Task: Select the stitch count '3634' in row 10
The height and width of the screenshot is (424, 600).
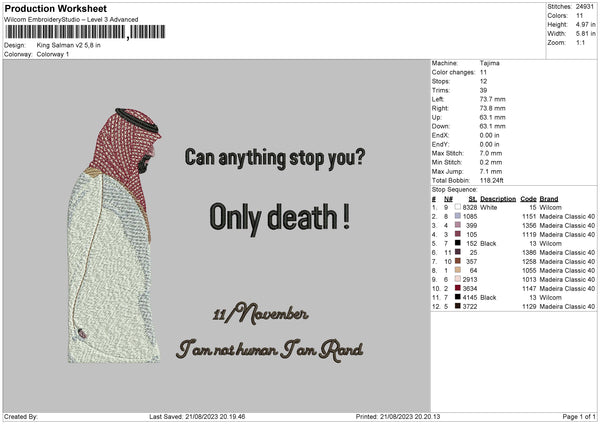Action: click(470, 289)
